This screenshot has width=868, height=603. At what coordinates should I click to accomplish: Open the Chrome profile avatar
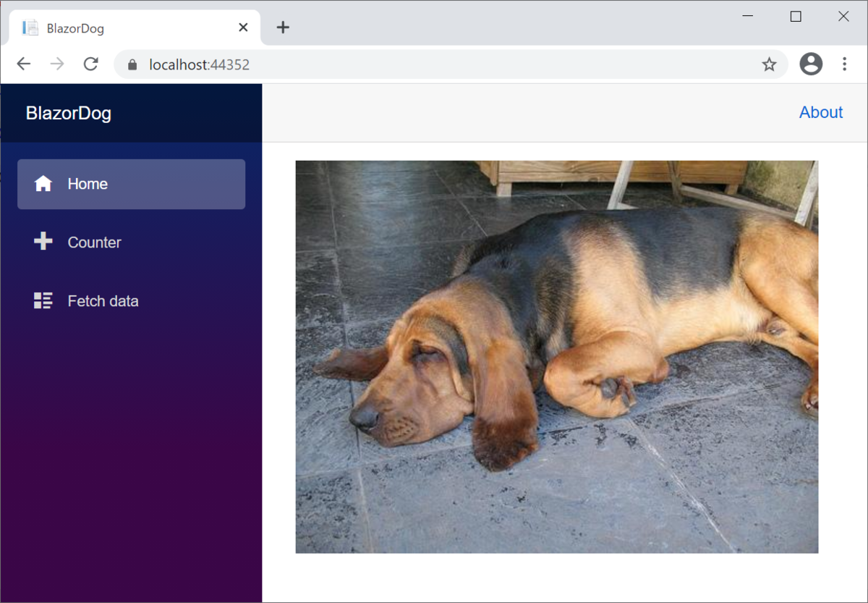coord(811,64)
